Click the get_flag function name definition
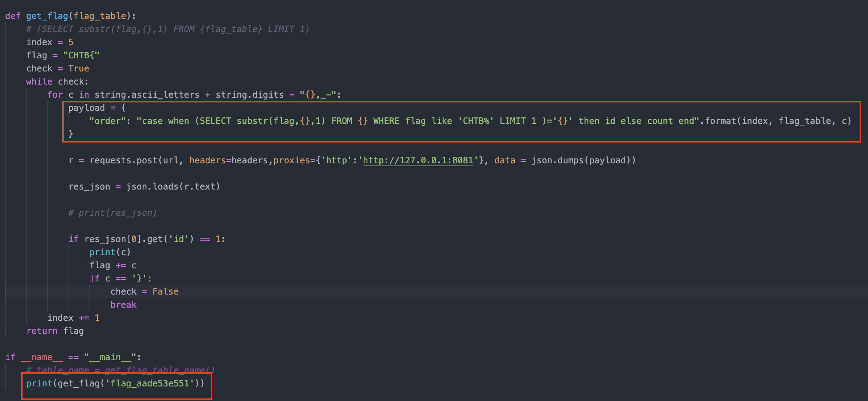The height and width of the screenshot is (401, 868). [47, 16]
